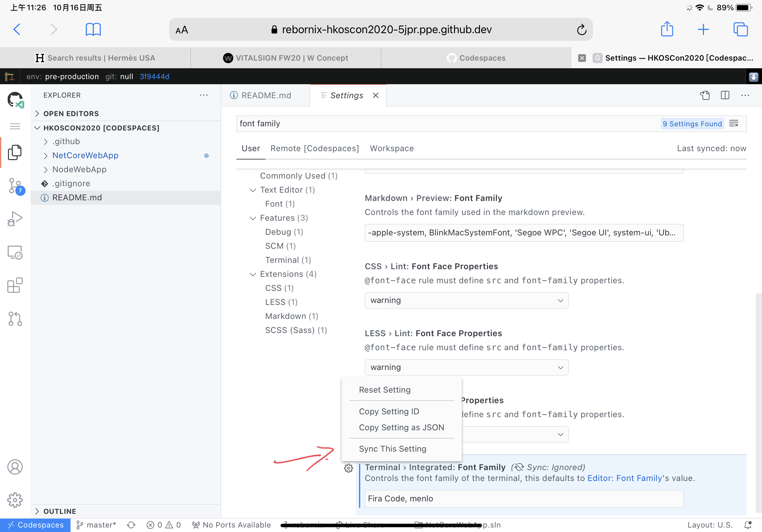Image resolution: width=762 pixels, height=532 pixels.
Task: Click the Editor: Font Family link
Action: coord(623,478)
